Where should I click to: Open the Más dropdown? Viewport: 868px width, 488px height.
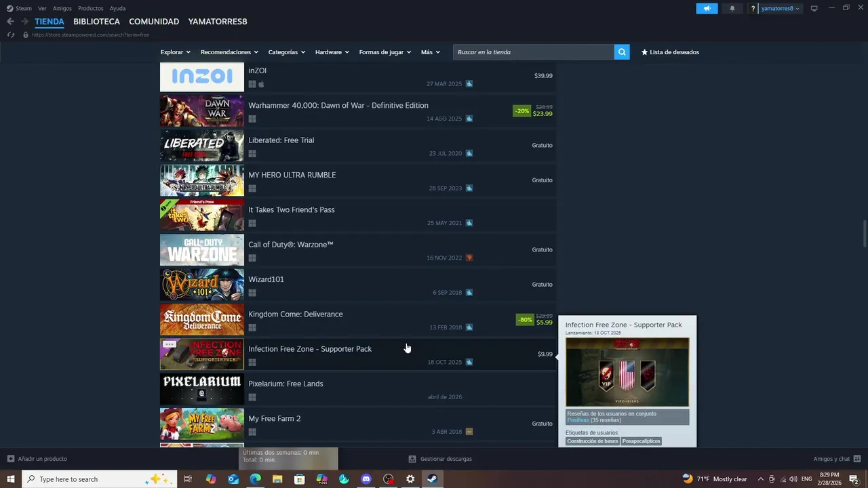tap(431, 52)
